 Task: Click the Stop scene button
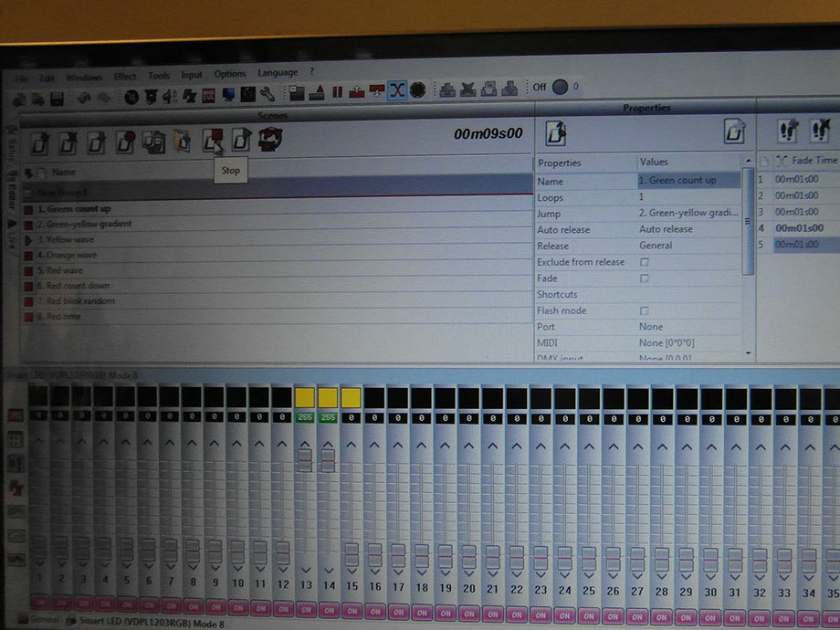tap(213, 141)
